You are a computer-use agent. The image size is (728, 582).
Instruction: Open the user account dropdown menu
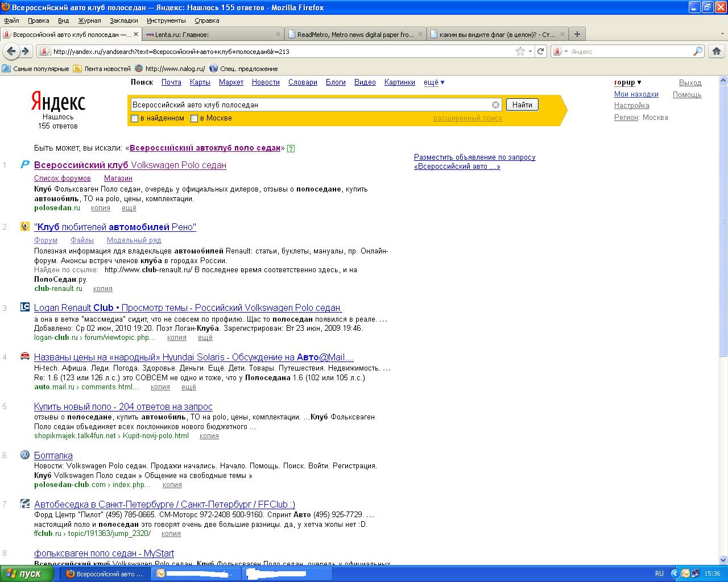pos(627,82)
